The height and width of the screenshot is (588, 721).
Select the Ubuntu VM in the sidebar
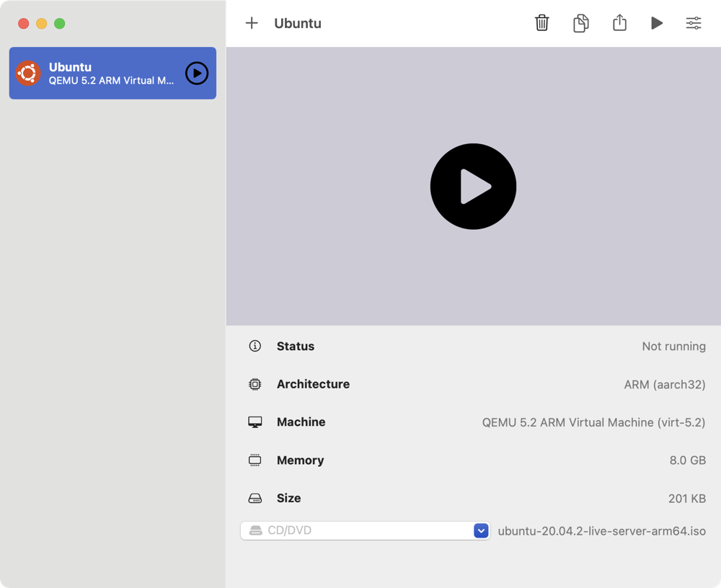coord(112,73)
